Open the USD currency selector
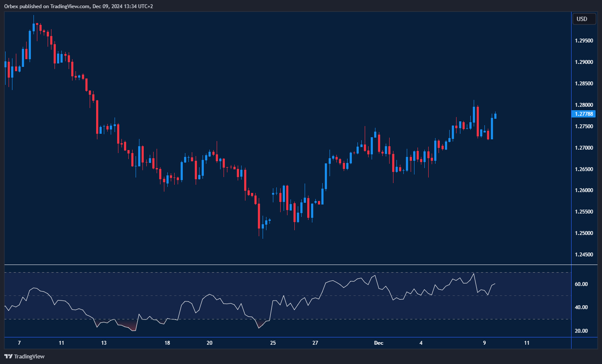Screen dimensions: 602x364 584,19
